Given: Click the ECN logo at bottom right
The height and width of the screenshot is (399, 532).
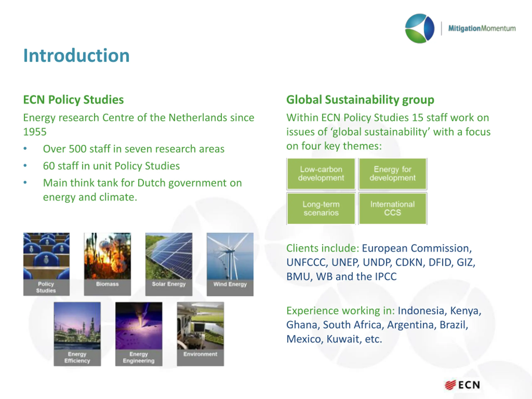Looking at the screenshot, I should coord(462,385).
